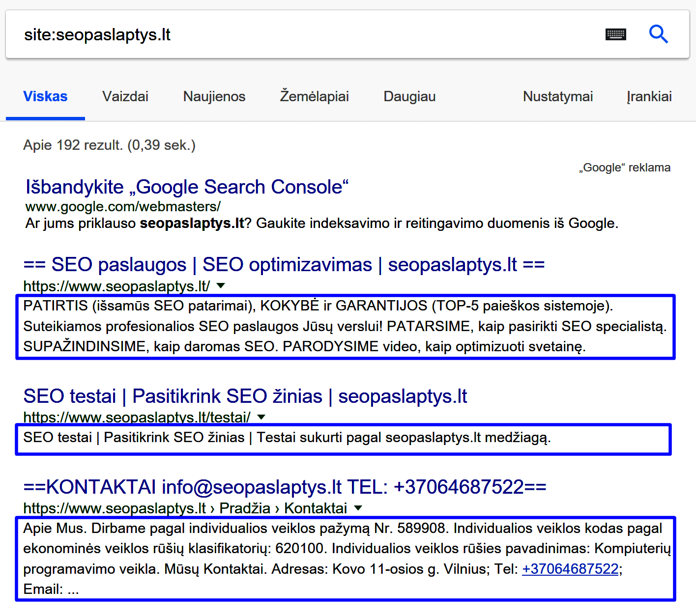
Task: Open the Daugiau menu
Action: click(x=409, y=96)
